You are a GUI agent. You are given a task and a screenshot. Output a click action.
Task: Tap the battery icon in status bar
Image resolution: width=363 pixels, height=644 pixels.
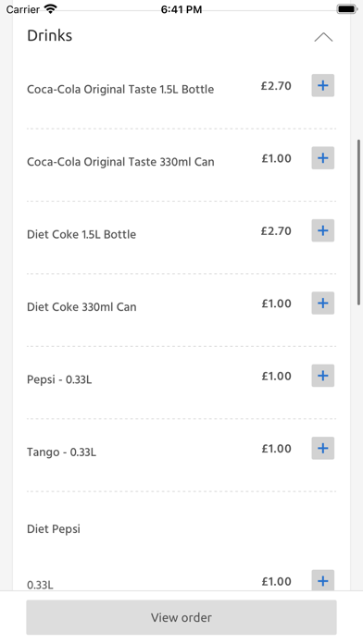(347, 8)
